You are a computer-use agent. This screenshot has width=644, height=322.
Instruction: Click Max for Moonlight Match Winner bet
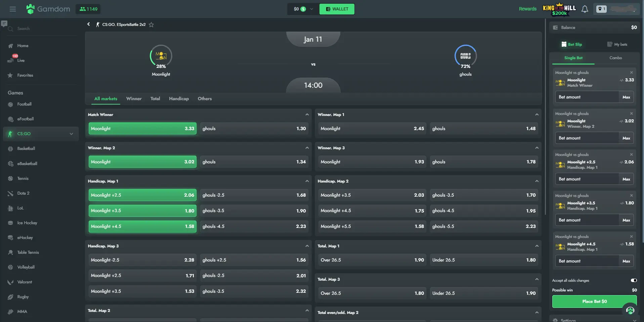click(626, 97)
